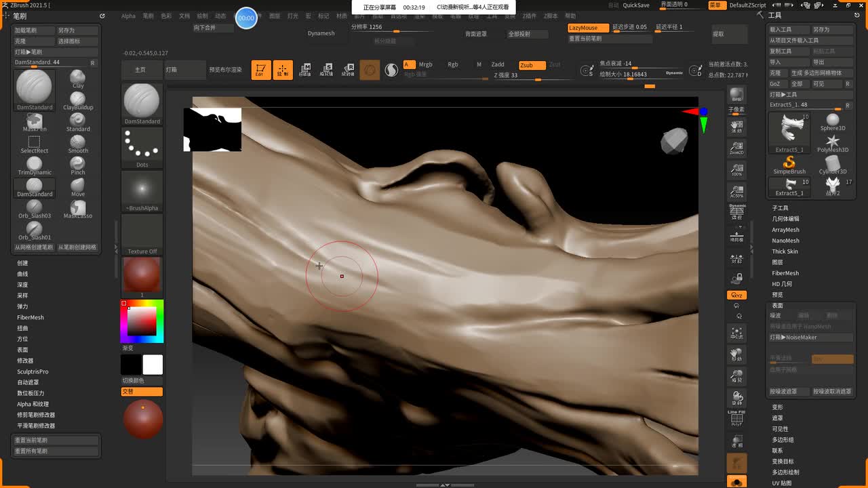Adjust the Z强度 intensity slider

(535, 77)
